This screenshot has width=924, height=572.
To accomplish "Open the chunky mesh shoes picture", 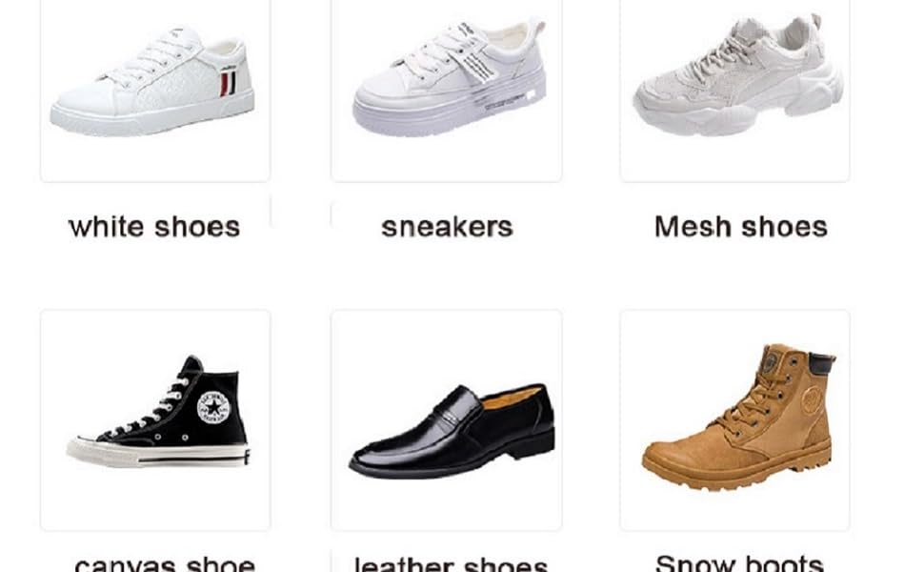I will pyautogui.click(x=734, y=89).
